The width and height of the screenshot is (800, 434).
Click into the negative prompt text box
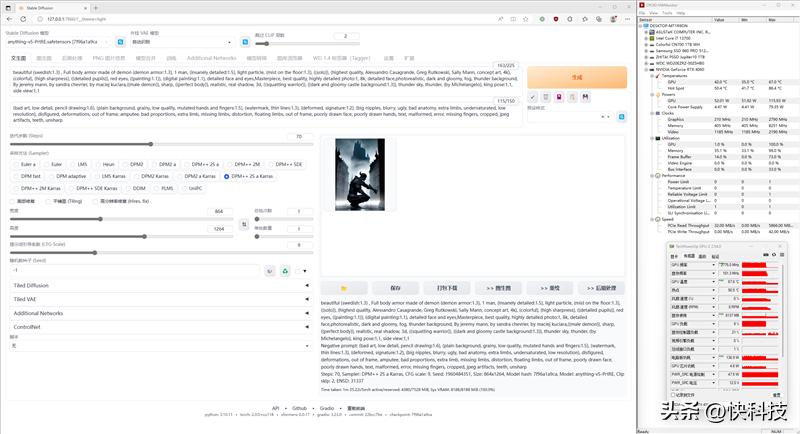(x=264, y=114)
